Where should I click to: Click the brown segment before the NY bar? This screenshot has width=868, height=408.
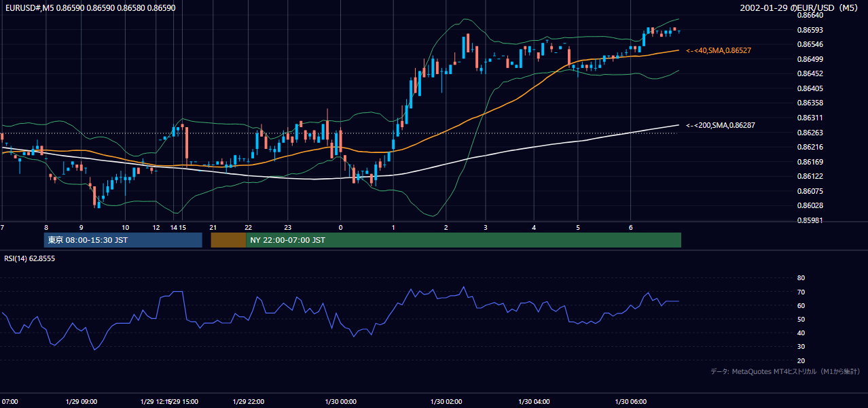tap(228, 240)
